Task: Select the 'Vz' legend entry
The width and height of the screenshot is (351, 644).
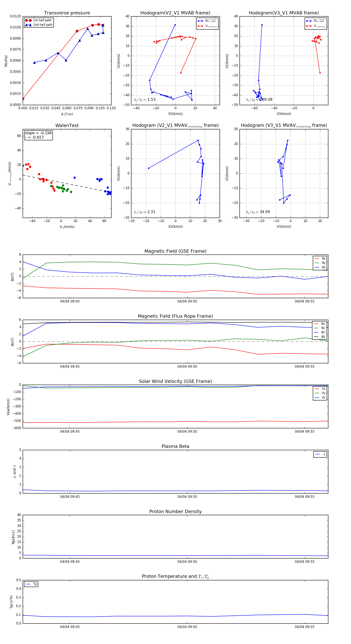Action: 320,398
